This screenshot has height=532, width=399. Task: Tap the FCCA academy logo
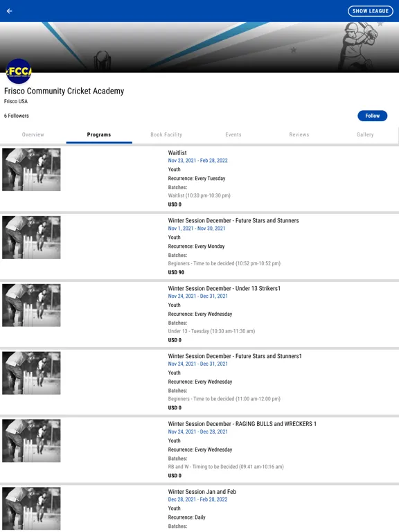point(19,71)
